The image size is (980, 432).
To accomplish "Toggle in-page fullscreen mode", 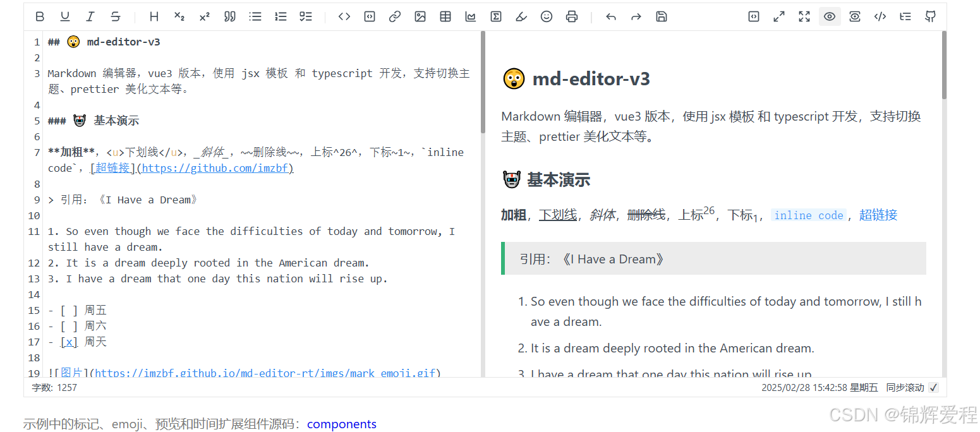I will (779, 17).
